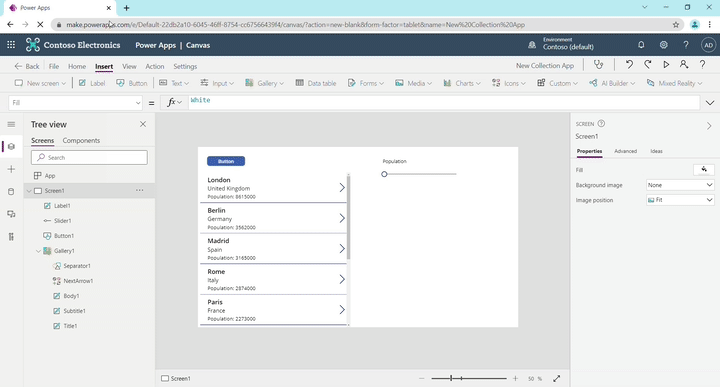Open the Data sources sidebar icon
The width and height of the screenshot is (720, 387).
[x=11, y=191]
